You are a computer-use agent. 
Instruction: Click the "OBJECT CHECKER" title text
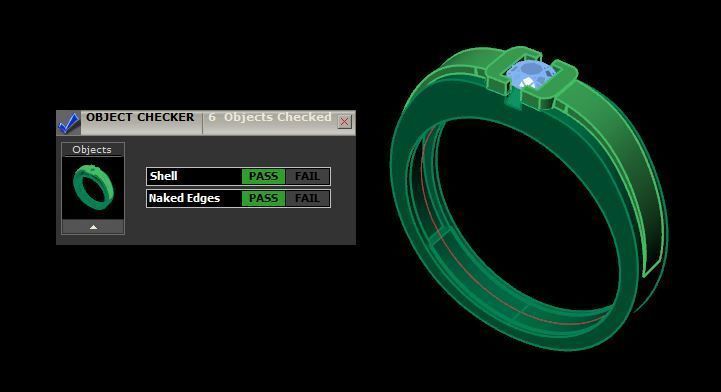pyautogui.click(x=140, y=117)
